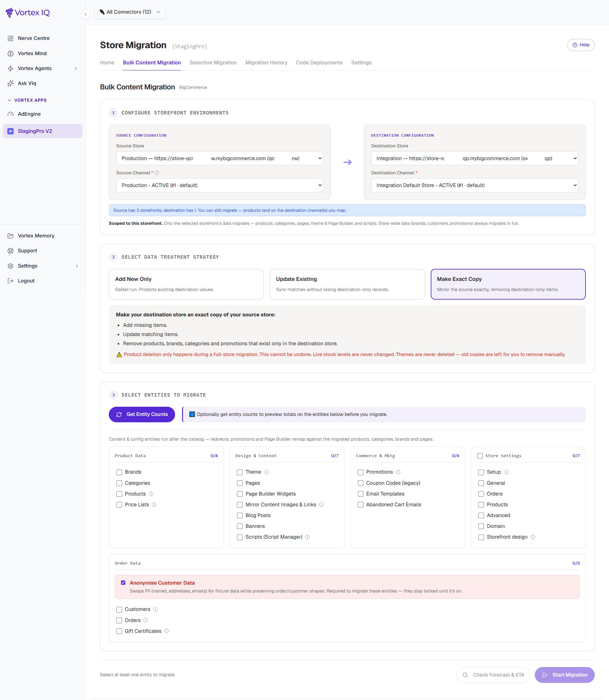
Task: Click the info icon beside Products in Product Data
Action: tap(151, 494)
